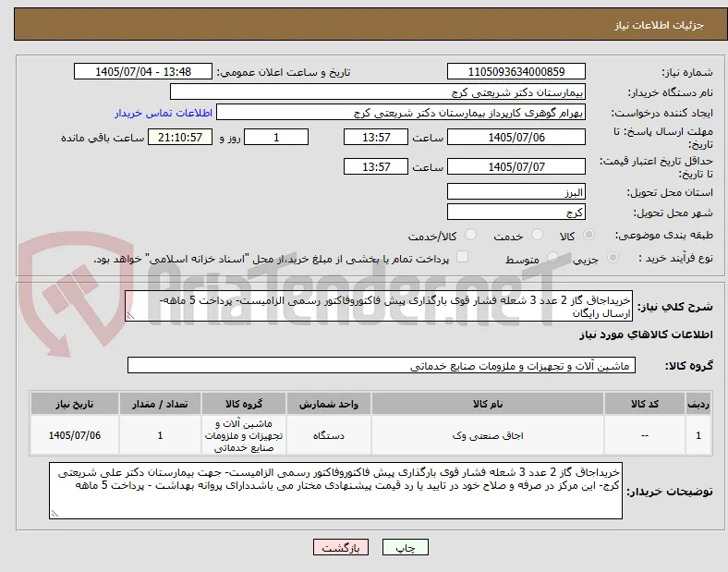Click the شماره نیاز number field
This screenshot has width=728, height=572.
click(x=516, y=72)
